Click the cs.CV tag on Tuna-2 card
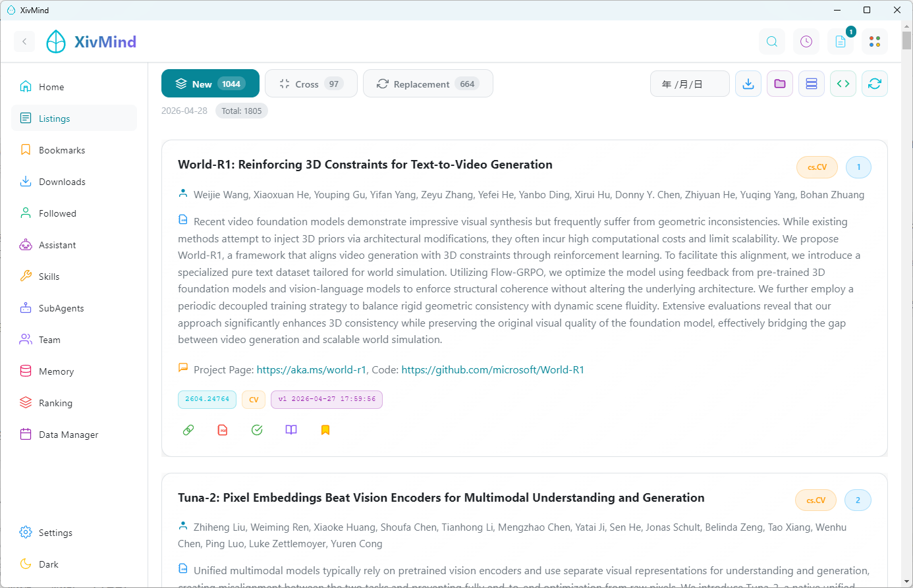The image size is (913, 588). pos(816,500)
